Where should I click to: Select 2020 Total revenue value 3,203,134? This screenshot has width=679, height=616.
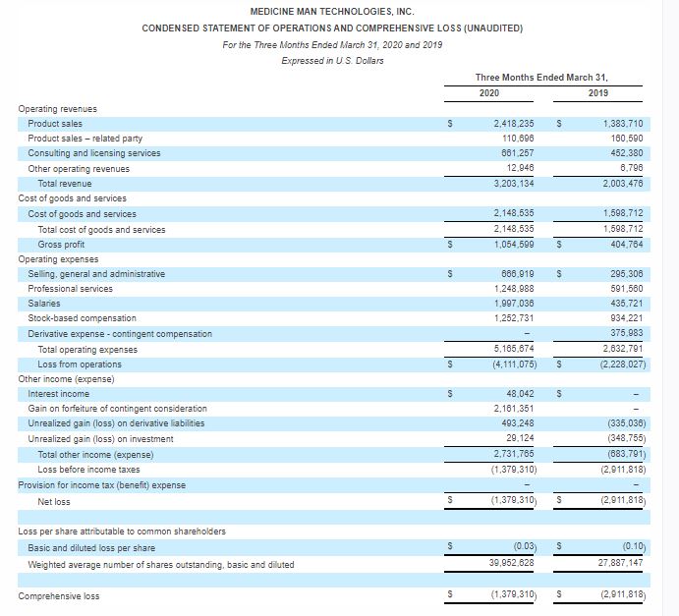514,184
